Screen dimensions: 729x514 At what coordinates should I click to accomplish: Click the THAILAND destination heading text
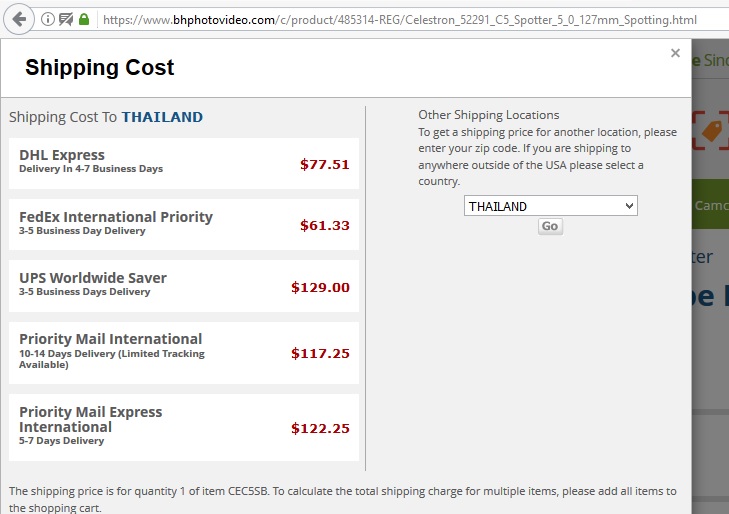[162, 117]
